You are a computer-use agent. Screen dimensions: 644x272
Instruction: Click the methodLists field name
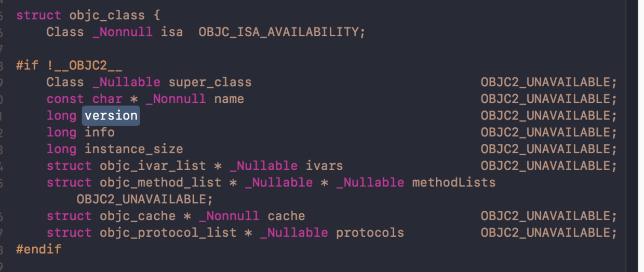pos(453,183)
